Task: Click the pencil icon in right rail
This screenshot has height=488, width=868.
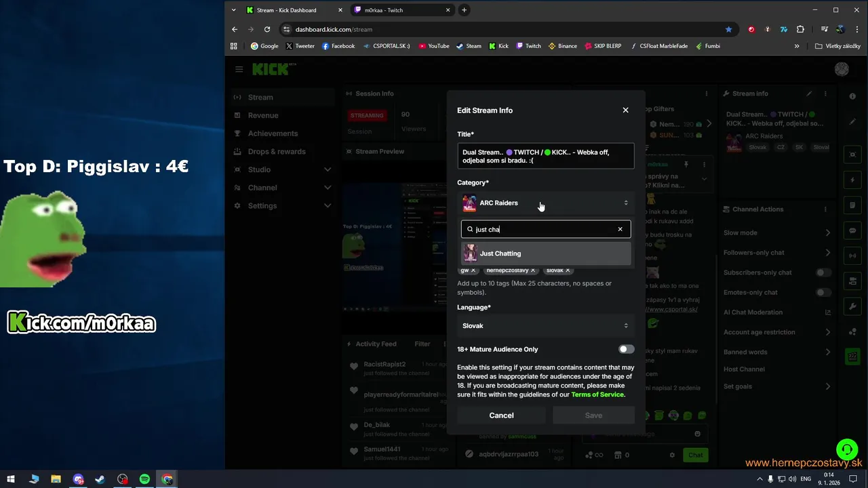Action: [x=852, y=121]
